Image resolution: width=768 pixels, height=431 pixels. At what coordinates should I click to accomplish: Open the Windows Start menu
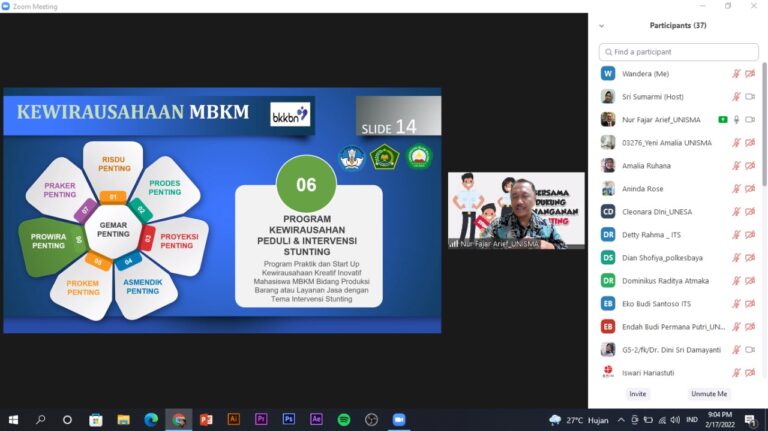(14, 419)
